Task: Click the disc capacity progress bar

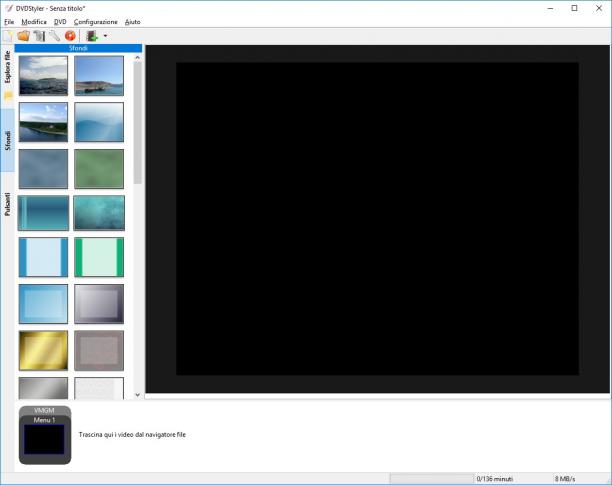Action: (x=432, y=478)
